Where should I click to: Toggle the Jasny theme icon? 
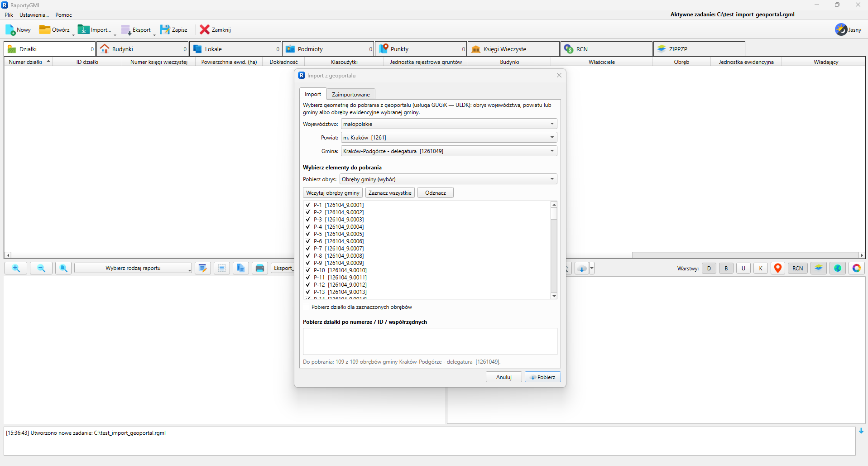point(841,30)
